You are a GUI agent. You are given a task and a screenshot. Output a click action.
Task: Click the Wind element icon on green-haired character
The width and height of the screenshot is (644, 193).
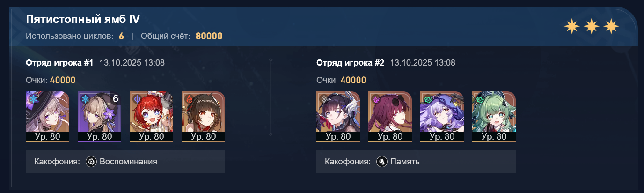(x=479, y=99)
